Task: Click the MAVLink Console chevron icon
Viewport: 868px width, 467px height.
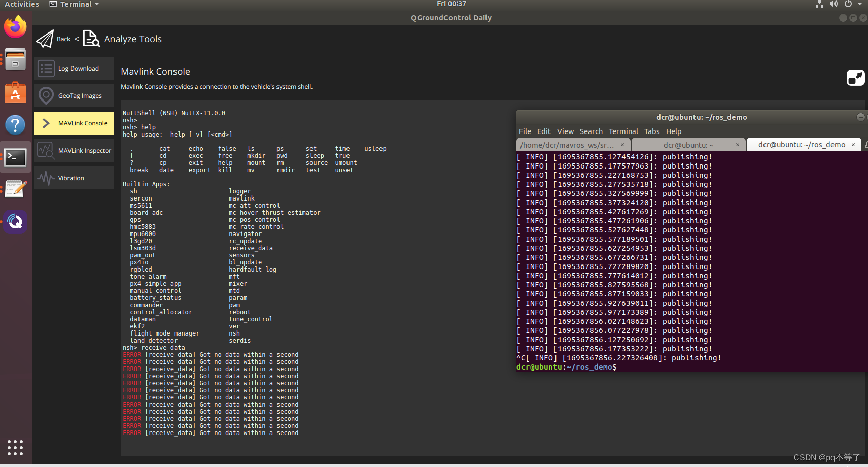Action: tap(46, 123)
